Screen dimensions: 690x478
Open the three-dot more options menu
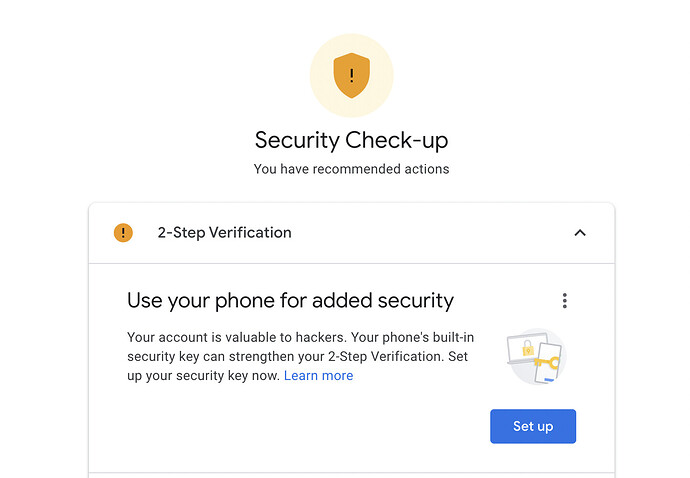point(565,301)
